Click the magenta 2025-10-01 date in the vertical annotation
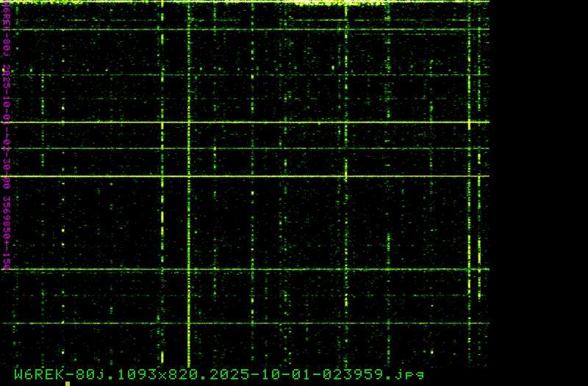The image size is (588, 386). 6,92
